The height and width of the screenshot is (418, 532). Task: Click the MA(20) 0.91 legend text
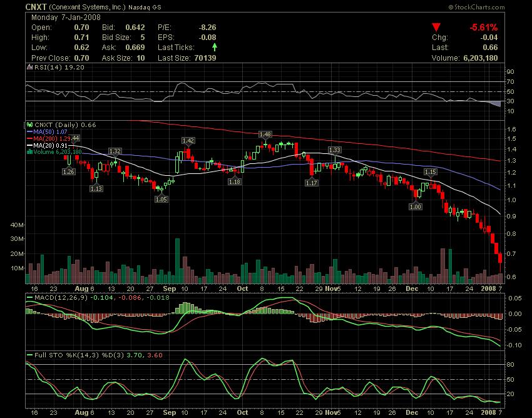pyautogui.click(x=50, y=145)
